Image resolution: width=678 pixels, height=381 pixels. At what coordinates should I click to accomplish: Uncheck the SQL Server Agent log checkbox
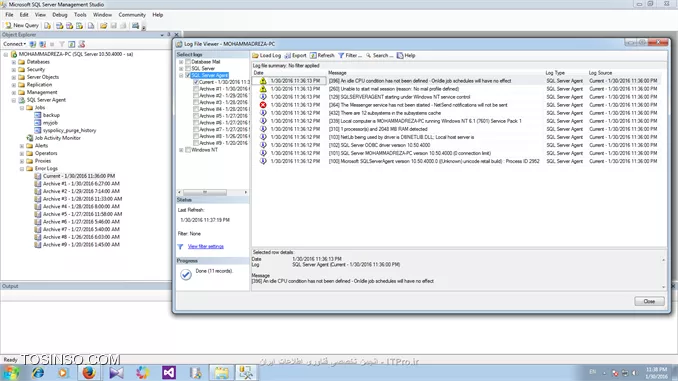click(188, 75)
